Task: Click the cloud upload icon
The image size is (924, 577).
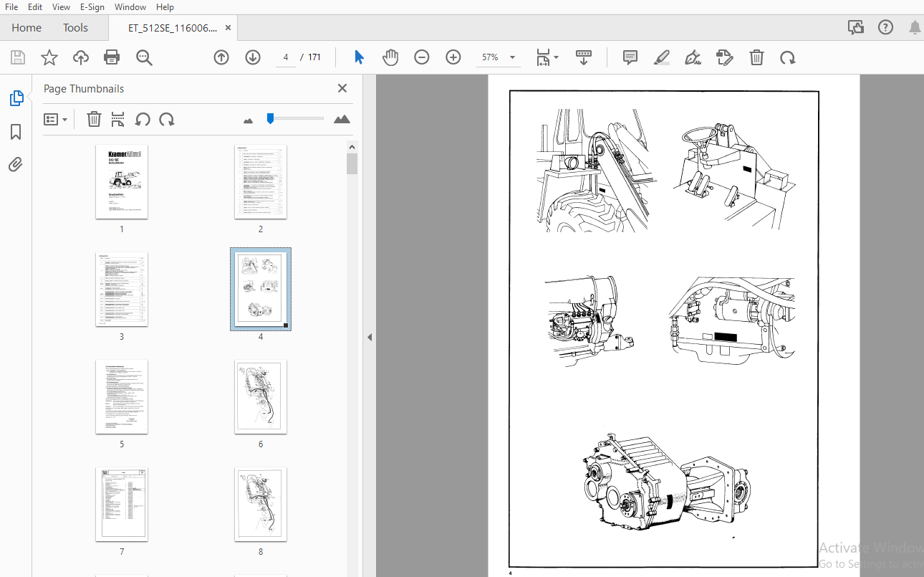Action: (x=81, y=58)
